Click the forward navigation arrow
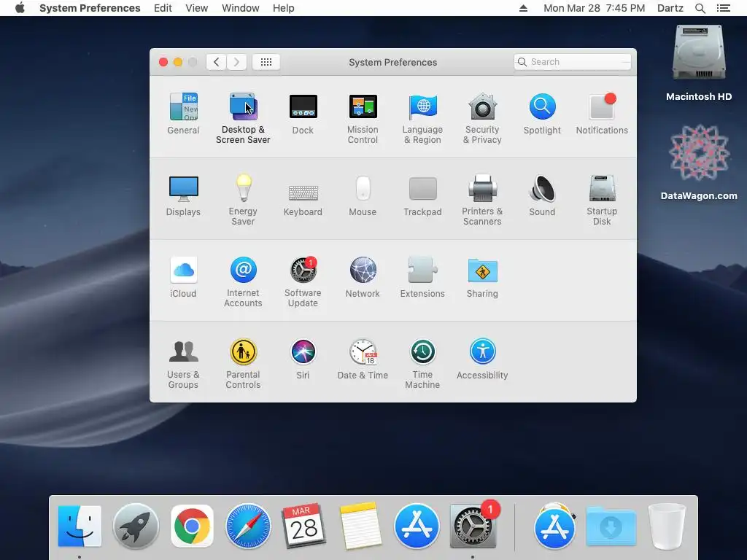Image resolution: width=747 pixels, height=560 pixels. click(237, 62)
